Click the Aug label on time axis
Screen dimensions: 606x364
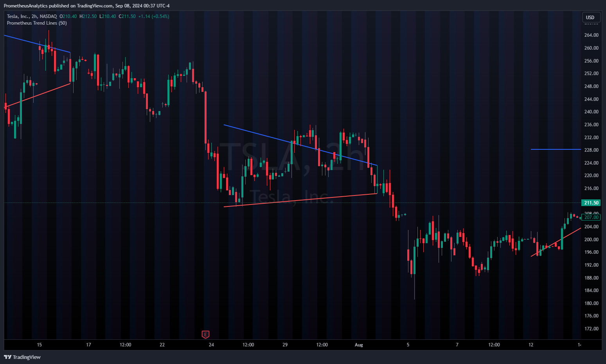coord(359,345)
